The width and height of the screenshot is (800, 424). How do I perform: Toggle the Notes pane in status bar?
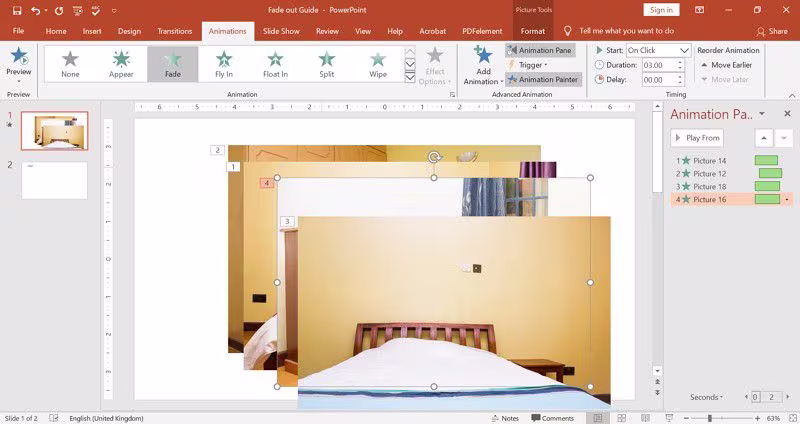pos(505,418)
